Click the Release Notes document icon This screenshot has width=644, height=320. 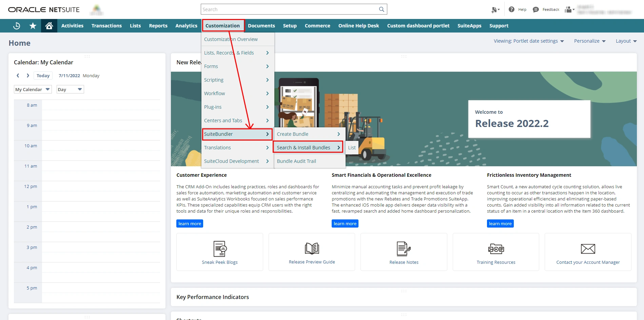coord(404,249)
